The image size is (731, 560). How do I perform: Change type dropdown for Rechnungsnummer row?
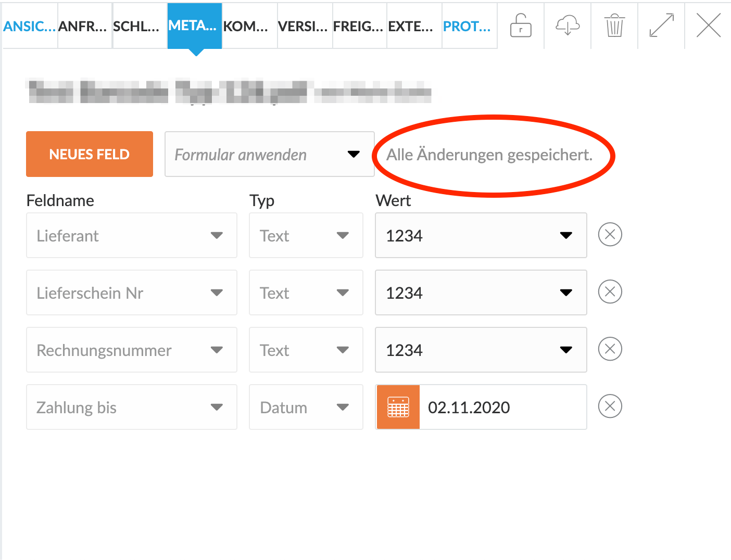(x=306, y=350)
